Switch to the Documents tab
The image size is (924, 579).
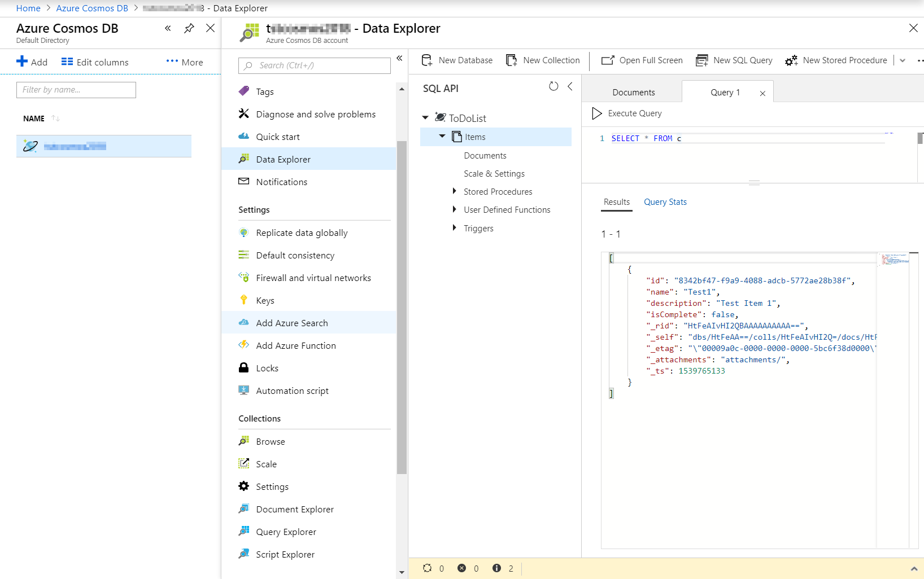[x=634, y=92]
